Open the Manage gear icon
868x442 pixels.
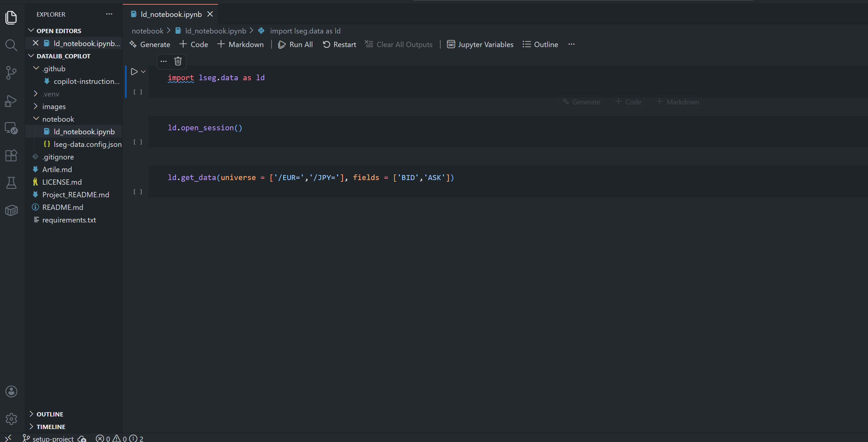point(11,419)
